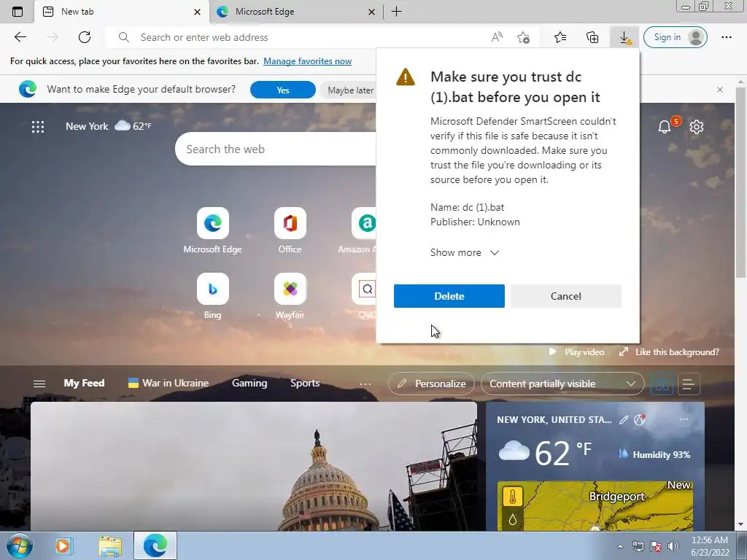The height and width of the screenshot is (560, 747).
Task: Click the Back navigation arrow
Action: point(20,37)
